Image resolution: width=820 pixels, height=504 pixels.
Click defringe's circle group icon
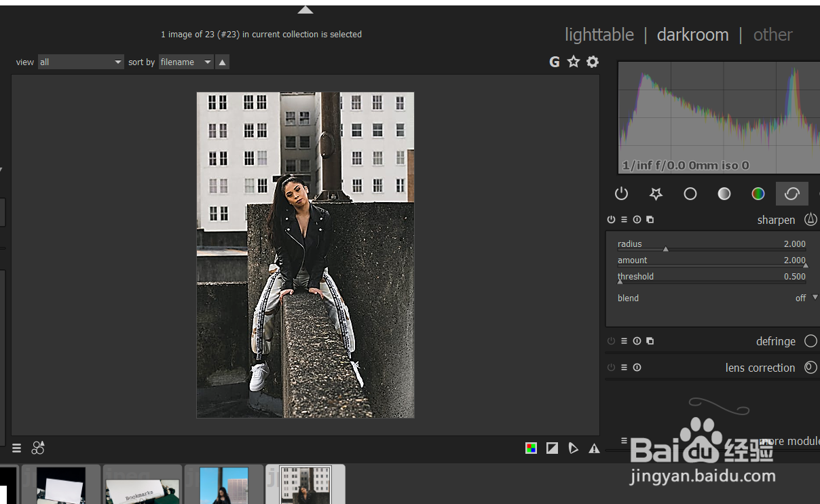[x=810, y=341]
